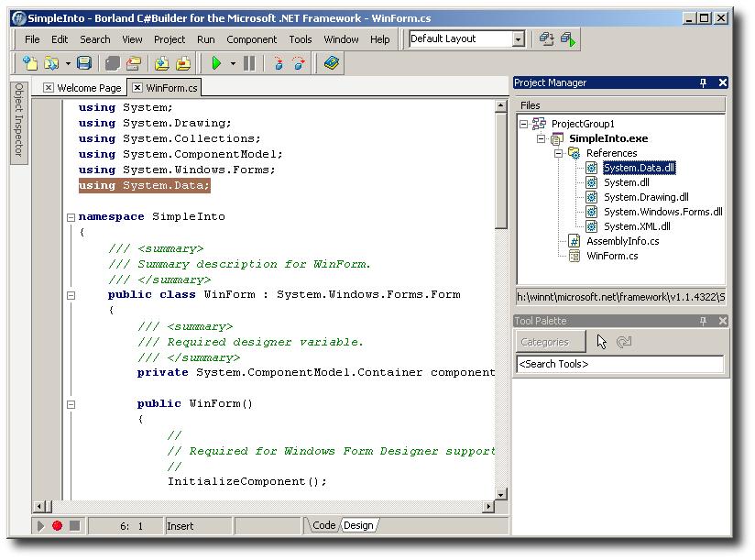The width and height of the screenshot is (755, 560).
Task: Pin the Project Manager panel
Action: tap(704, 82)
